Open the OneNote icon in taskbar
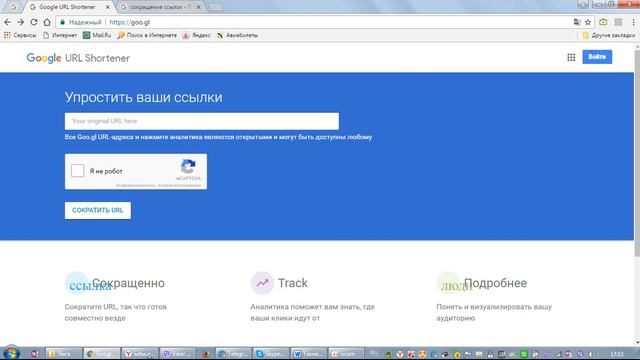The image size is (640, 360). [35, 354]
